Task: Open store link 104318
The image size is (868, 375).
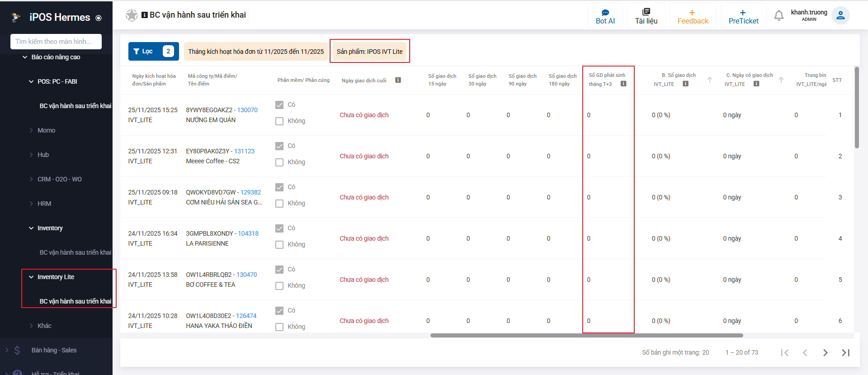Action: [x=248, y=233]
